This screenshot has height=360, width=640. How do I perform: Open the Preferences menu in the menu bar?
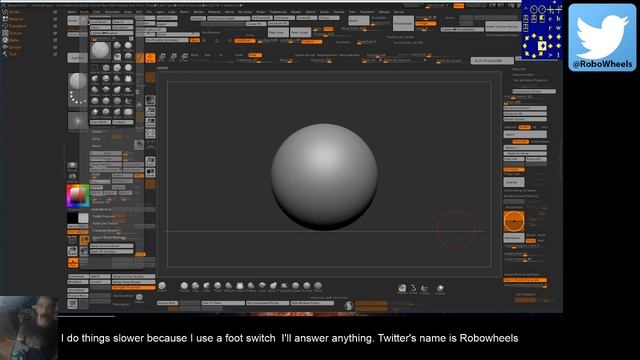tap(278, 12)
